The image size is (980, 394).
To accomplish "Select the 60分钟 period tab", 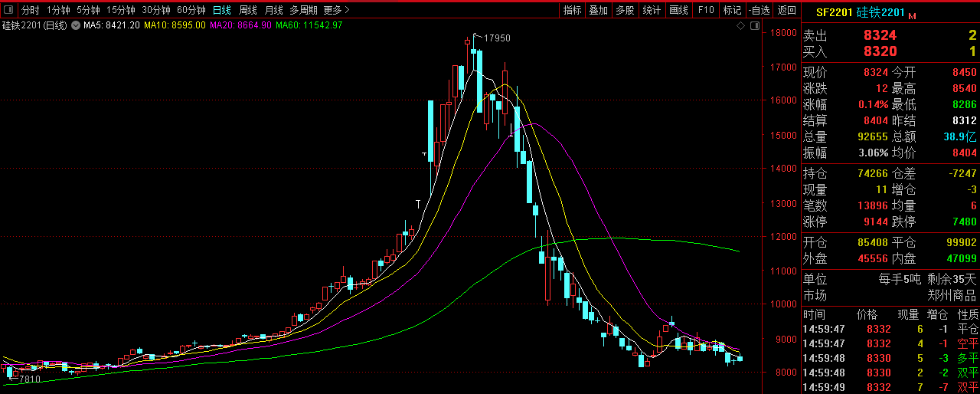I will (191, 10).
